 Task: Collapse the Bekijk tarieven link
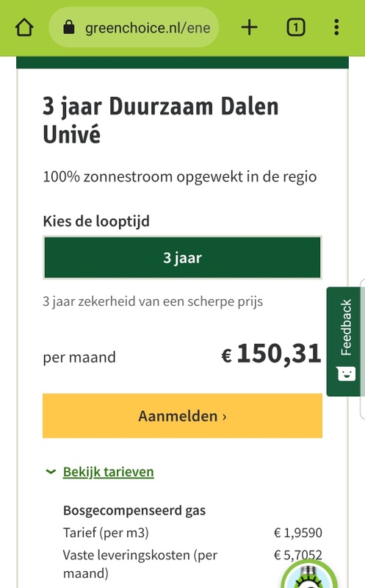coord(108,472)
